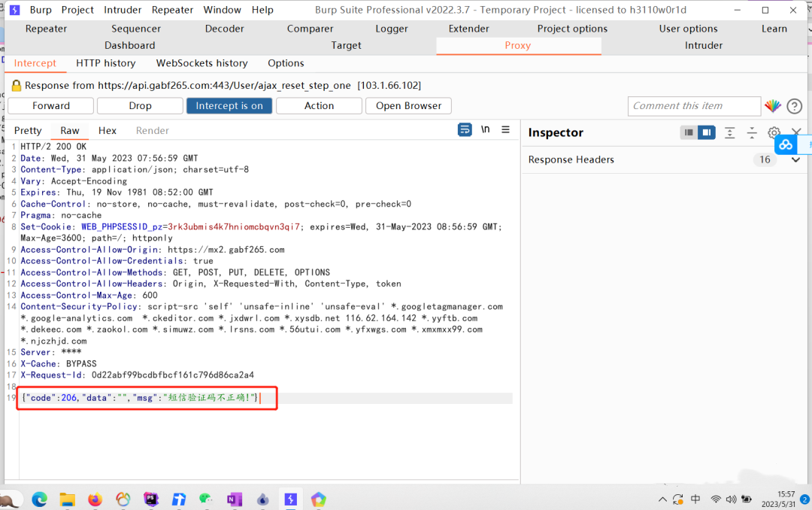812x510 pixels.
Task: Open the proxy Options sub-tab
Action: click(x=286, y=63)
